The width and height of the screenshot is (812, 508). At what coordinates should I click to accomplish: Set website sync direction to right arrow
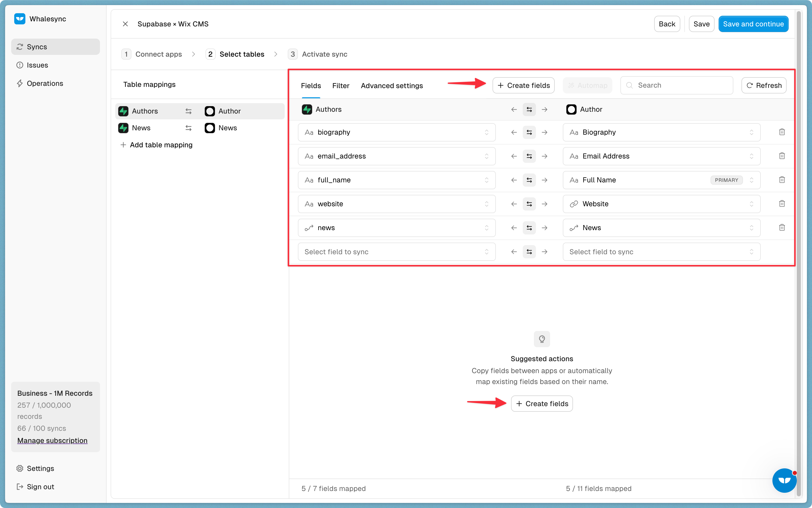(x=545, y=204)
